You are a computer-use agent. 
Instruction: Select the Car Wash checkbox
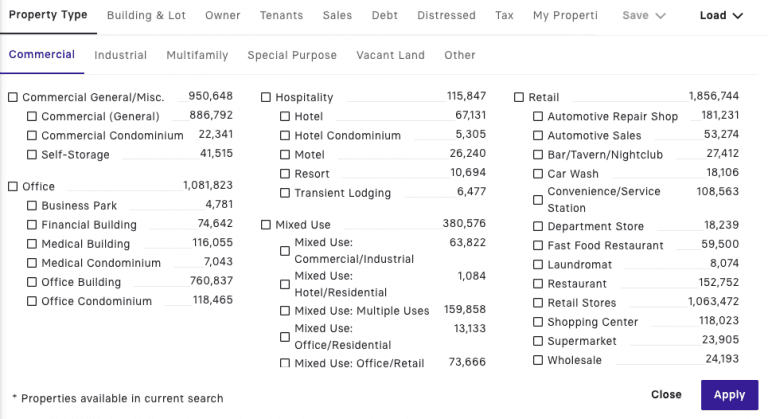click(x=538, y=174)
